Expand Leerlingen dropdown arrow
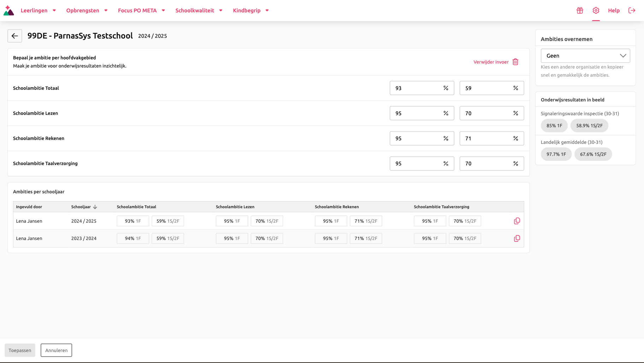 coord(54,11)
